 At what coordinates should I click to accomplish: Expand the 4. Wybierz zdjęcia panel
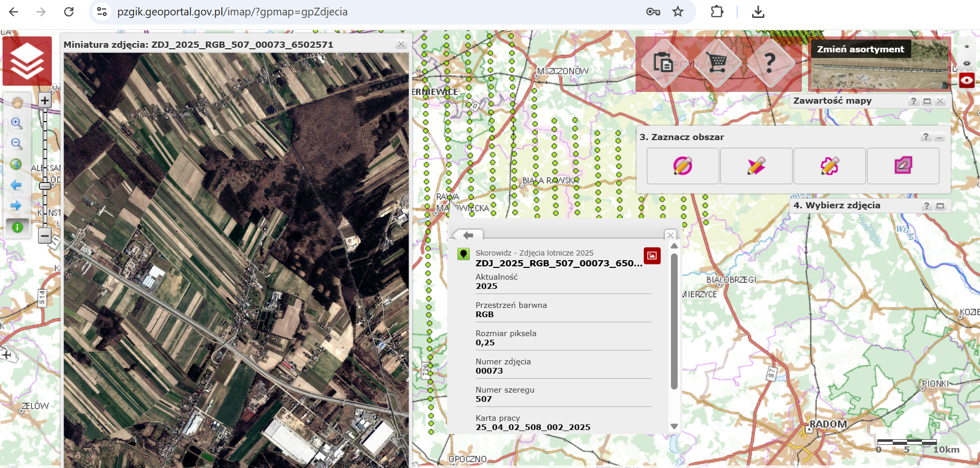[x=940, y=206]
